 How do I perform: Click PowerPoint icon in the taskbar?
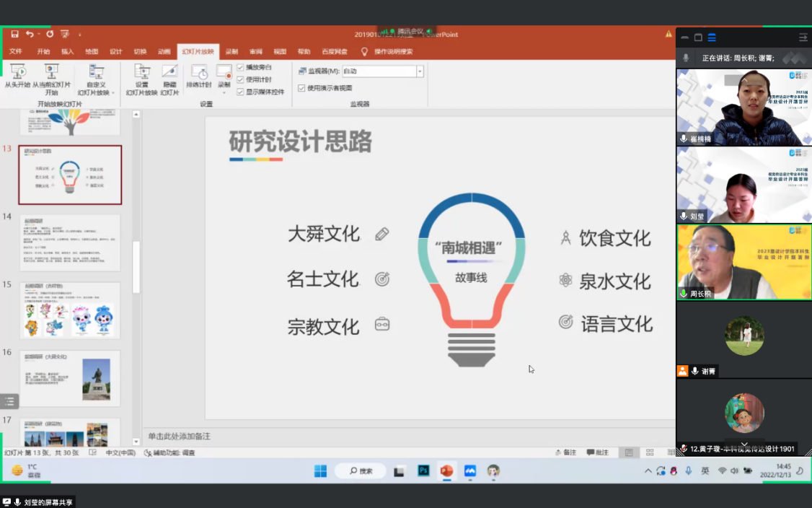click(446, 470)
